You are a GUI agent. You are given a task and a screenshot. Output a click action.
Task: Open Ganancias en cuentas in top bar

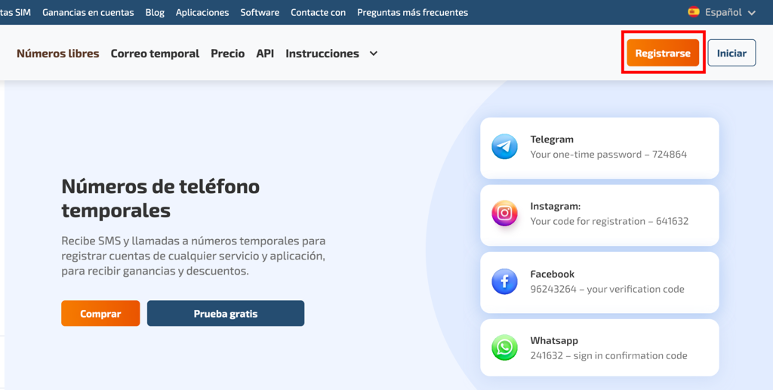click(88, 12)
